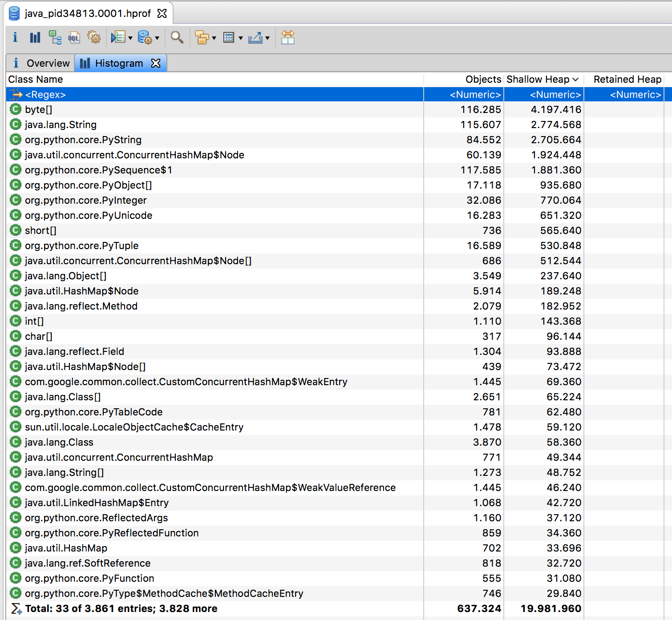Close the Histogram tab
Image resolution: width=672 pixels, height=620 pixels.
click(156, 63)
